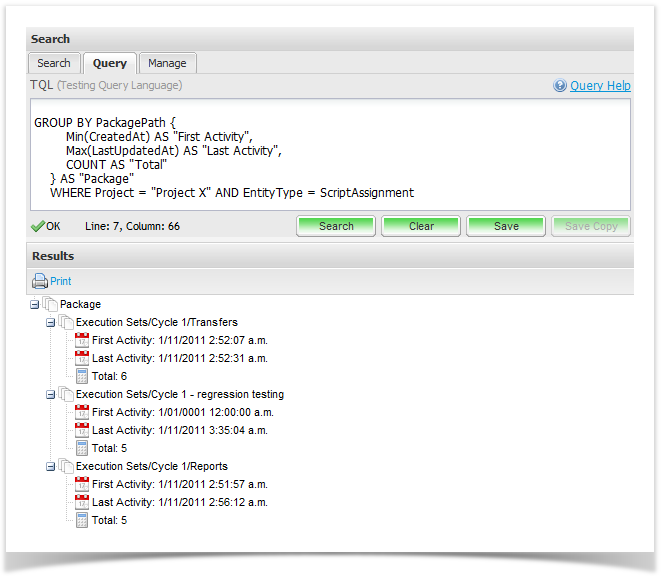Select the Last Activity 2:56:12 result row
Viewport: 668px width, 581px height.
tap(179, 502)
